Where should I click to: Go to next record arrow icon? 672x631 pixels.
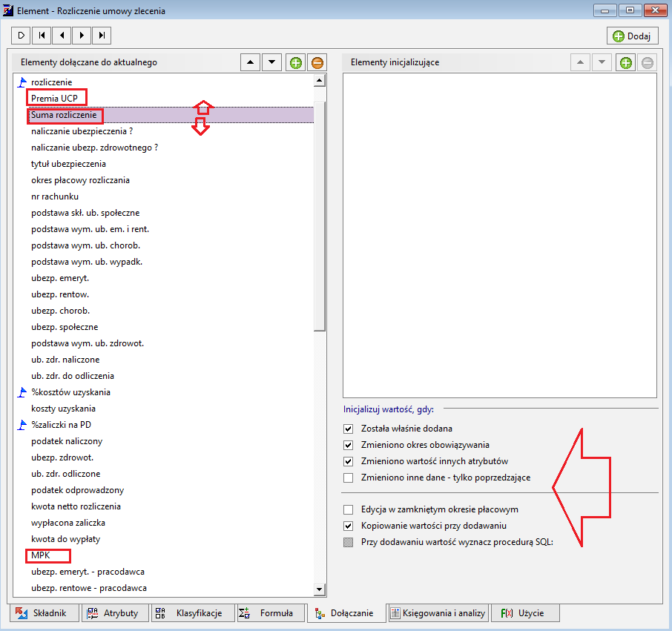pos(82,36)
